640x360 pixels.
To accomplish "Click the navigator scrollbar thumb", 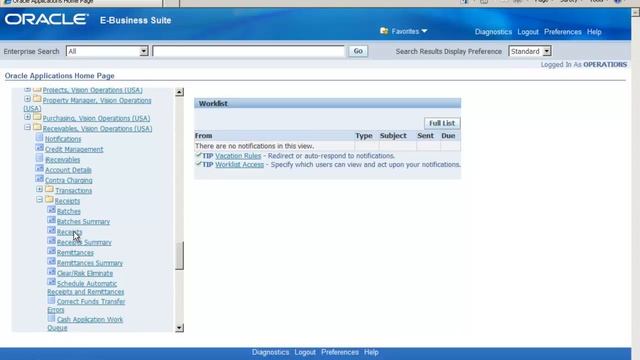I will [x=179, y=256].
